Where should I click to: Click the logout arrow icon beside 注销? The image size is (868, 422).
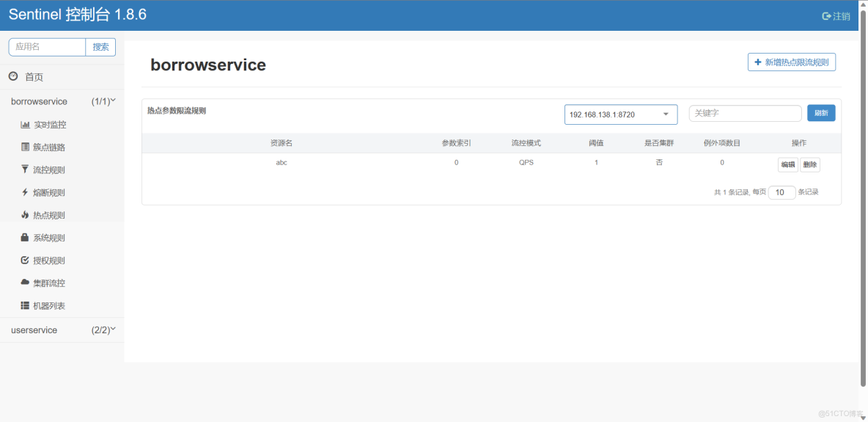826,16
